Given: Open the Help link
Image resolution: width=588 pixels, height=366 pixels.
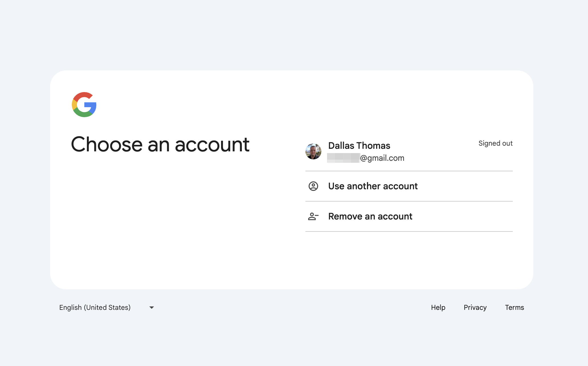Looking at the screenshot, I should (x=438, y=307).
